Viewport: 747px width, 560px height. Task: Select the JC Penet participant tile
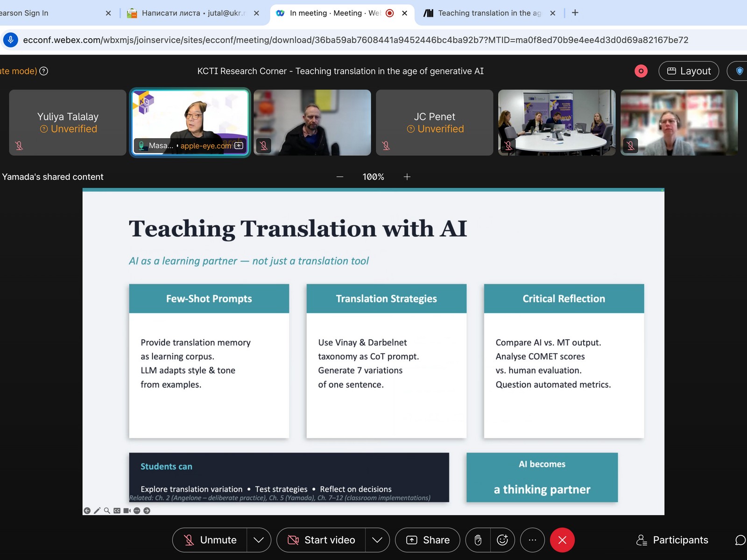(x=434, y=122)
